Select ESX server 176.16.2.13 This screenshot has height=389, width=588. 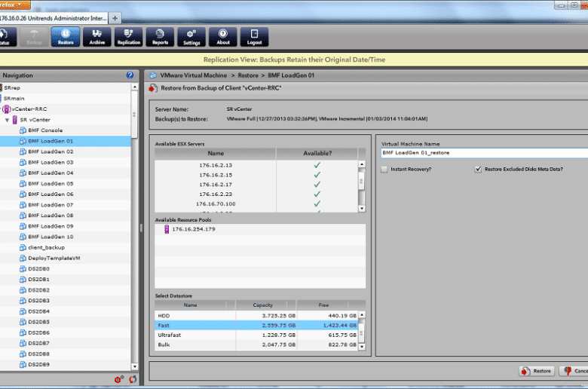pyautogui.click(x=216, y=165)
